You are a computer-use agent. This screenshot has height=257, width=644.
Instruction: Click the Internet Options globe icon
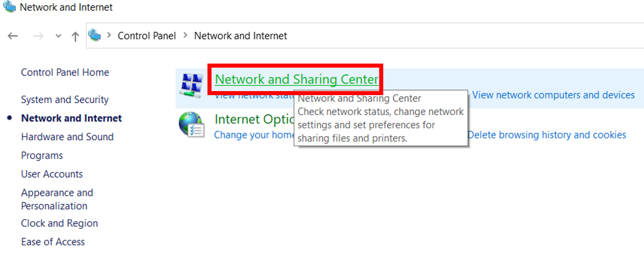pos(191,124)
